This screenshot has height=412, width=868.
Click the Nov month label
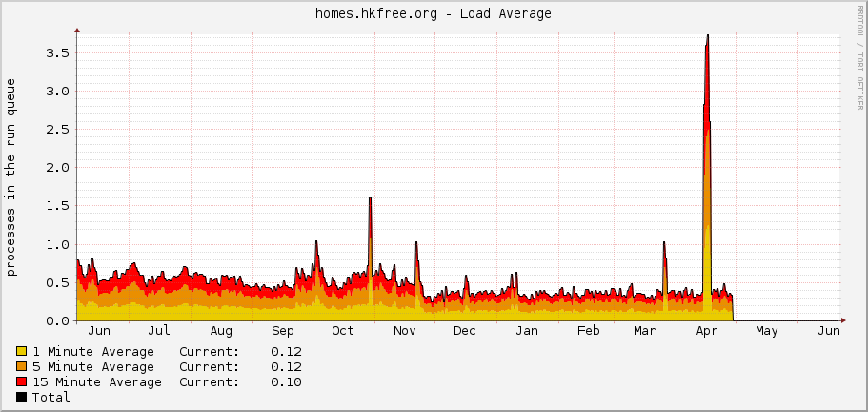(405, 331)
